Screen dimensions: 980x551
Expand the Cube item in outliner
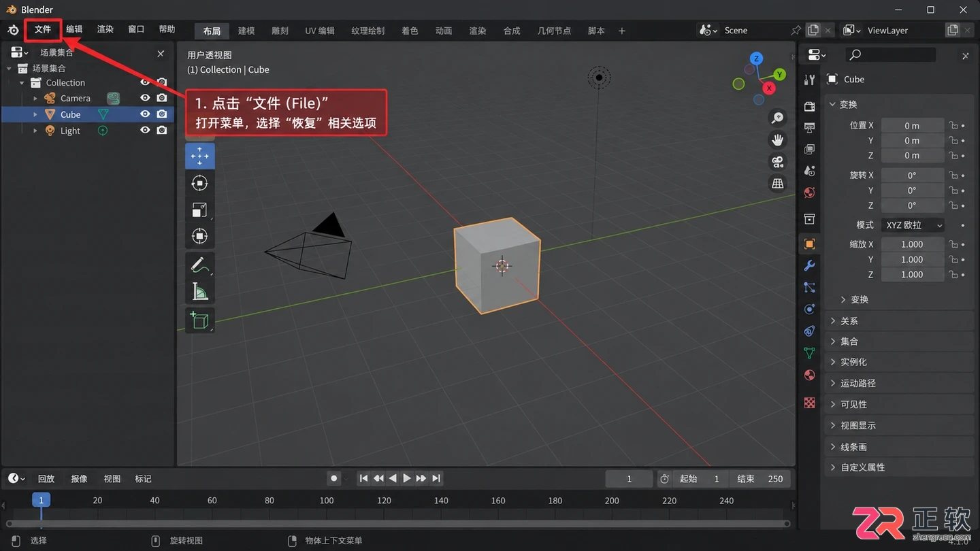35,114
